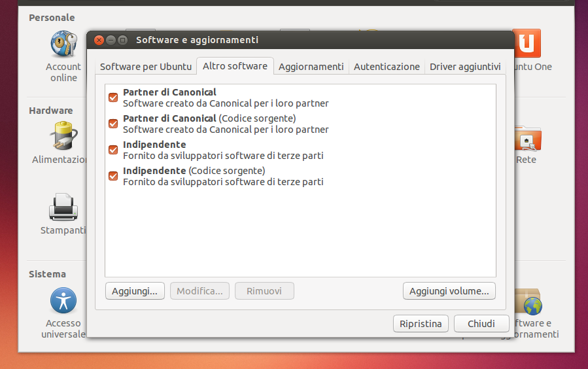Click the Aggiungi... button
The image size is (588, 369).
coord(135,291)
